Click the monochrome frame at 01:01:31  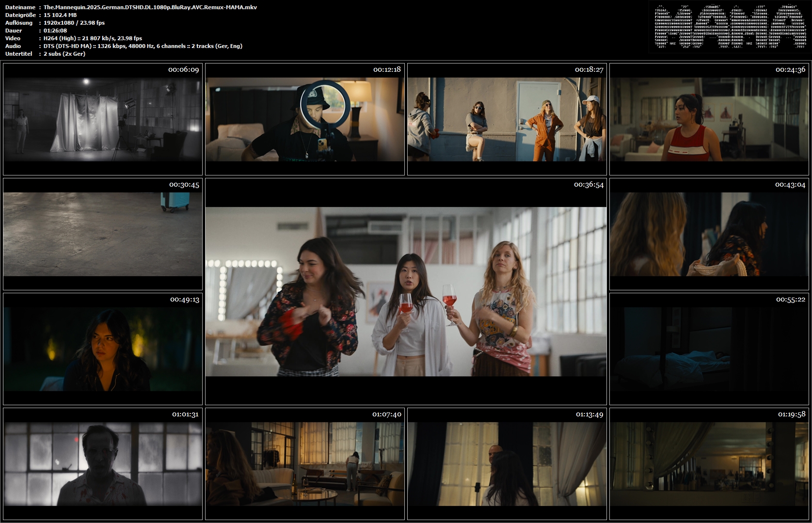click(103, 464)
